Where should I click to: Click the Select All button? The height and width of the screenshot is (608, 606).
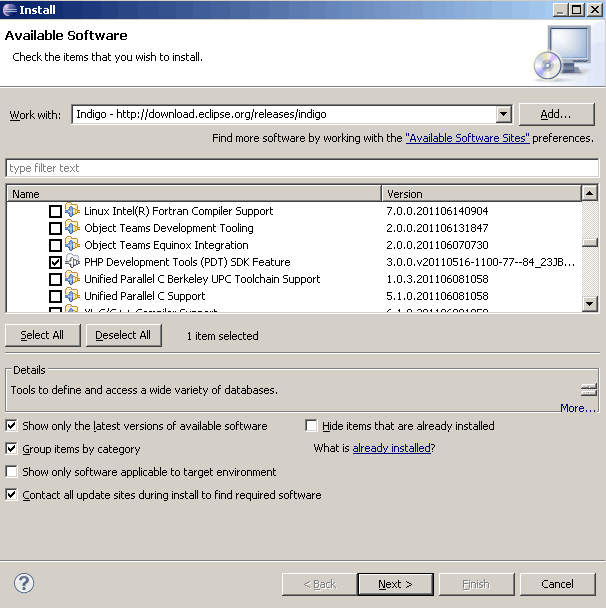(43, 335)
